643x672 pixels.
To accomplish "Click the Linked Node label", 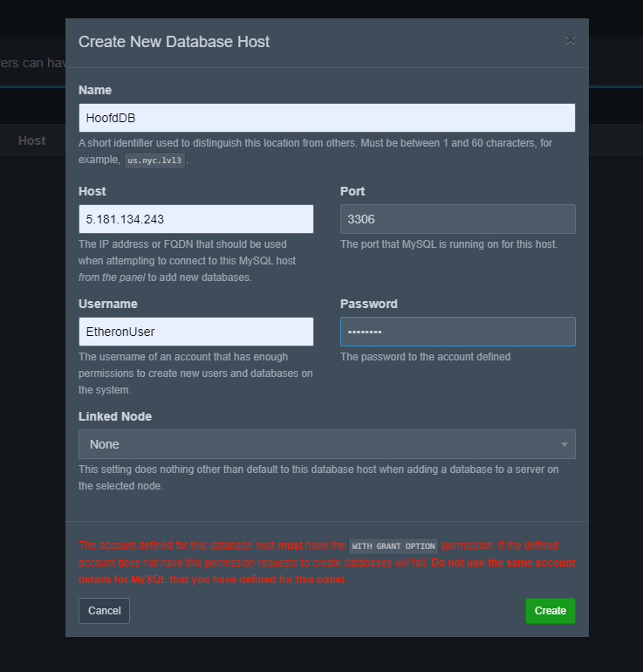I will point(115,416).
